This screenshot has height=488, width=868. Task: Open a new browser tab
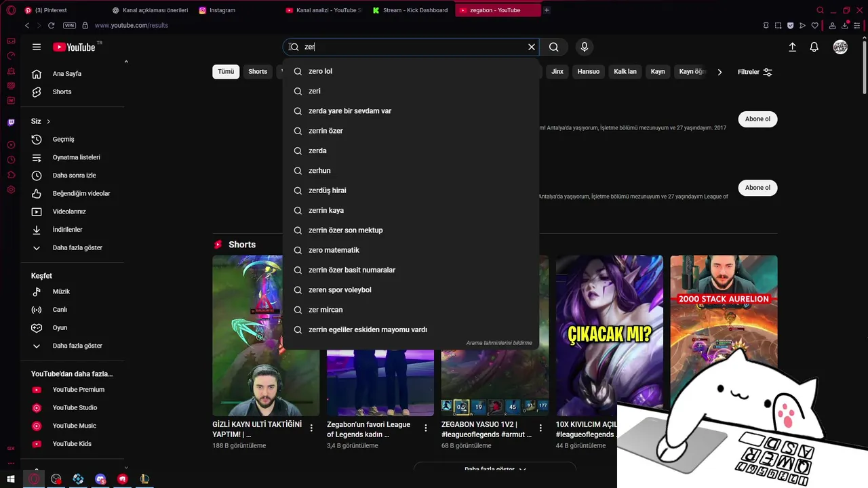pos(547,10)
